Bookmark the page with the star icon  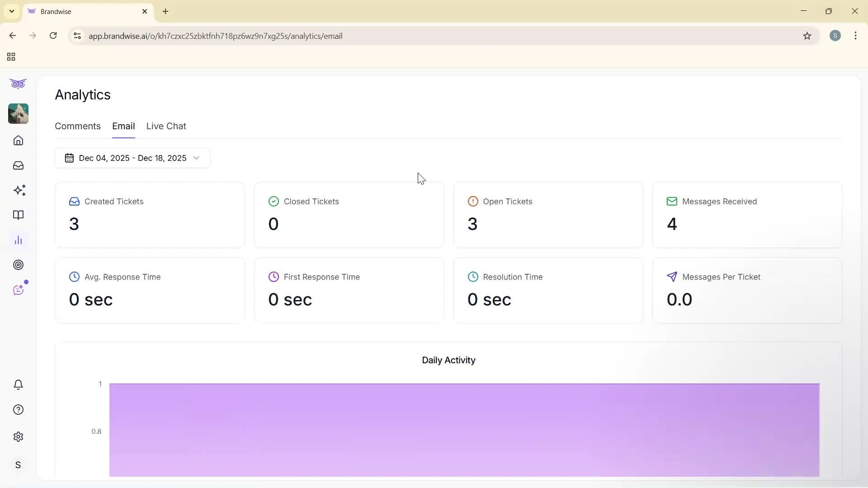point(808,36)
